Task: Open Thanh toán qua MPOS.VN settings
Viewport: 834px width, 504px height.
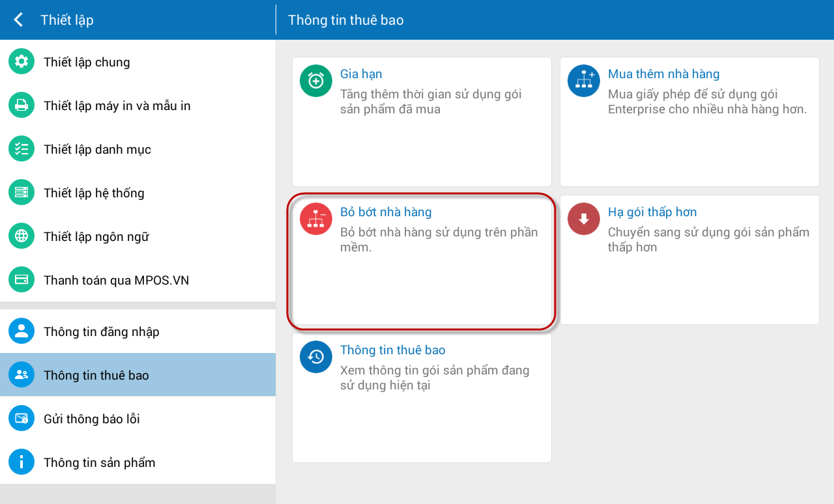Action: pos(137,280)
